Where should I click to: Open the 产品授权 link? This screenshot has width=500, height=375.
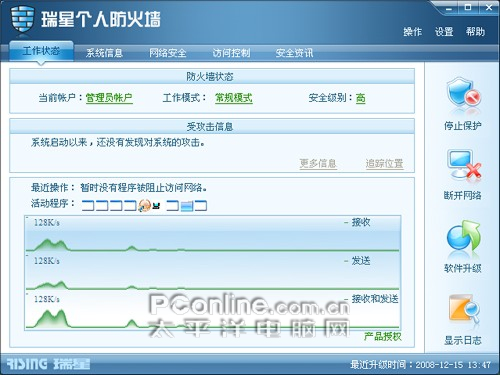382,336
